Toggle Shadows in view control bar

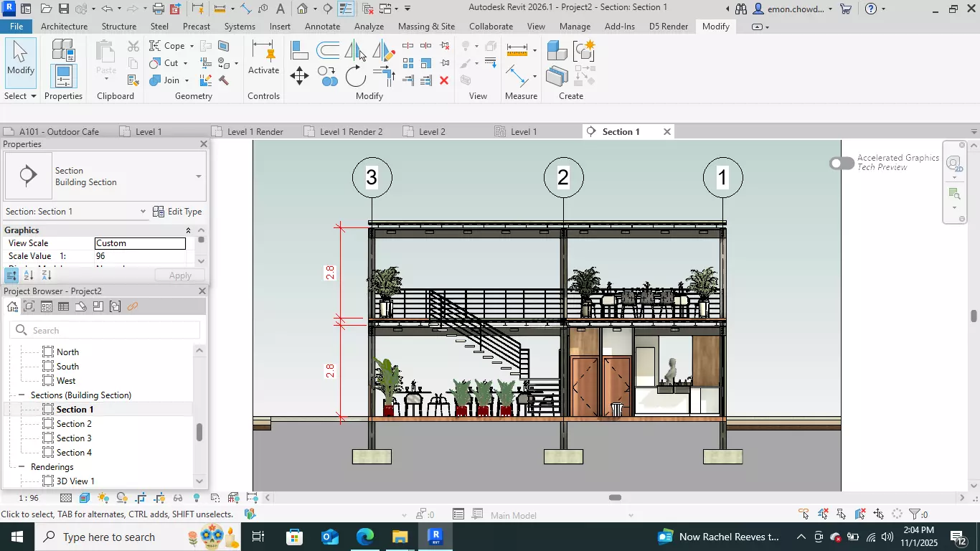[122, 498]
